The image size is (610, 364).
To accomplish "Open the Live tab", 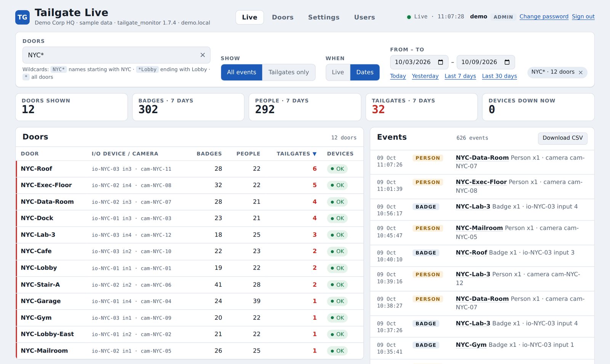I will pos(250,17).
